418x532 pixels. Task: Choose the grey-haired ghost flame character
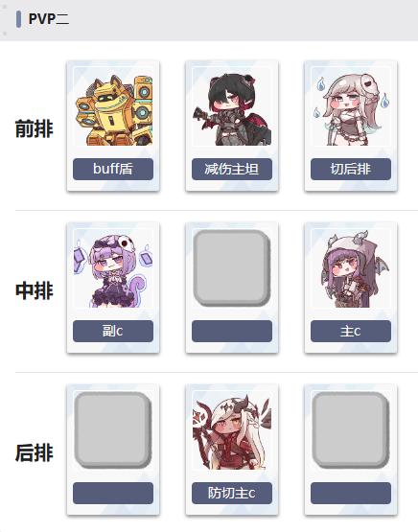[351, 106]
